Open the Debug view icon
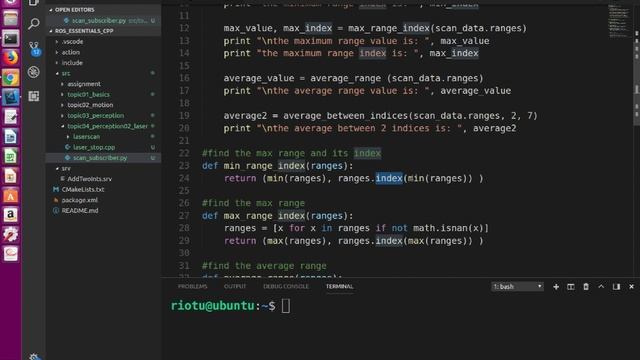640x360 pixels. (34, 72)
